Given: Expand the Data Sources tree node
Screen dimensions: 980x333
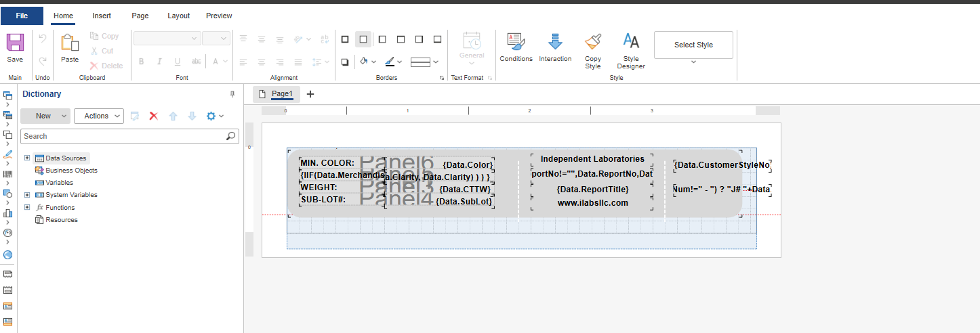Looking at the screenshot, I should (x=27, y=158).
